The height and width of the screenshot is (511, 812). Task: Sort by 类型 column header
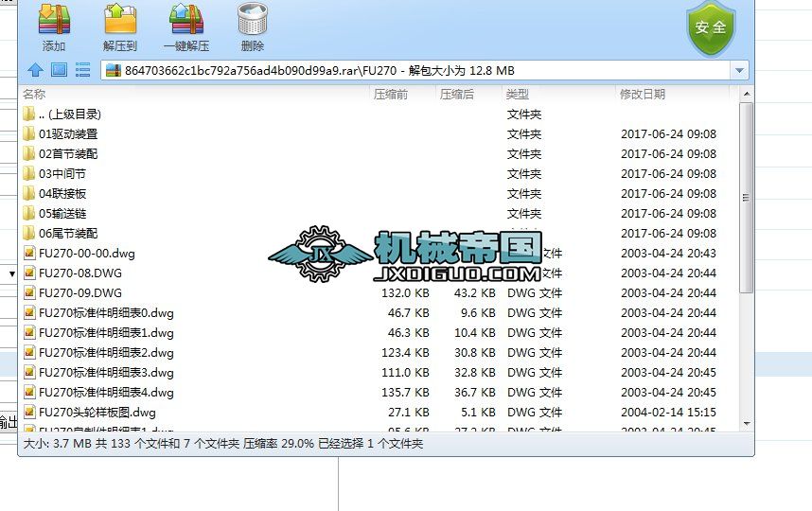pos(518,95)
